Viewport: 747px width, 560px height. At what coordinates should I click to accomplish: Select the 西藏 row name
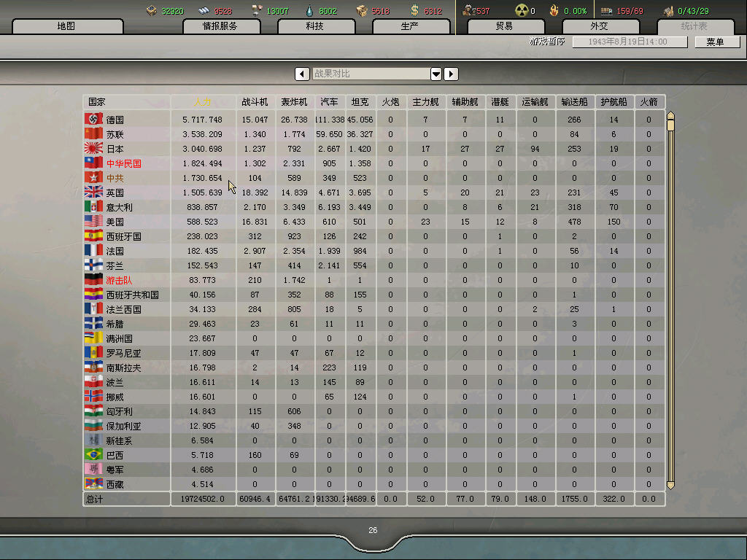pos(115,484)
